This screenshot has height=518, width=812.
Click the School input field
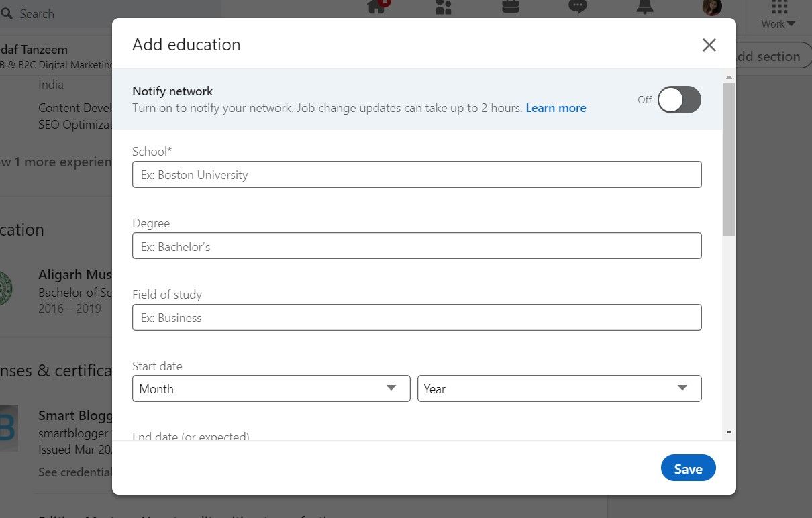pyautogui.click(x=417, y=174)
